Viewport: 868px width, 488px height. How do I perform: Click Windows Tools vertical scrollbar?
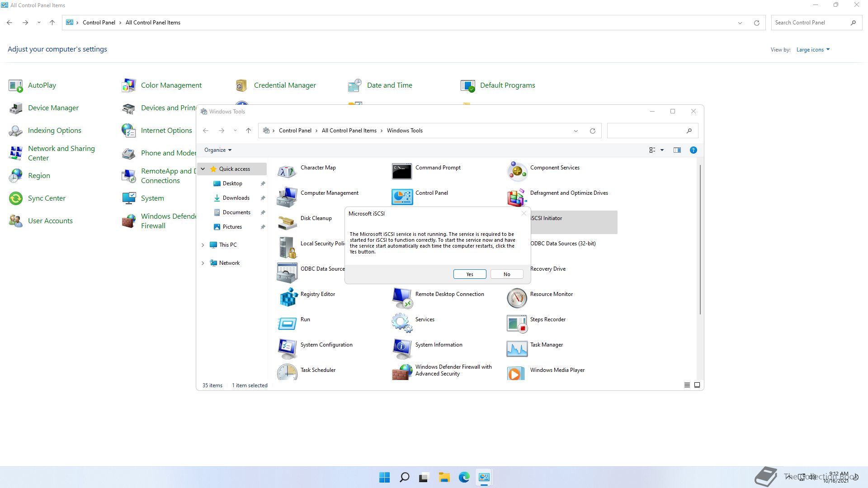tap(700, 240)
